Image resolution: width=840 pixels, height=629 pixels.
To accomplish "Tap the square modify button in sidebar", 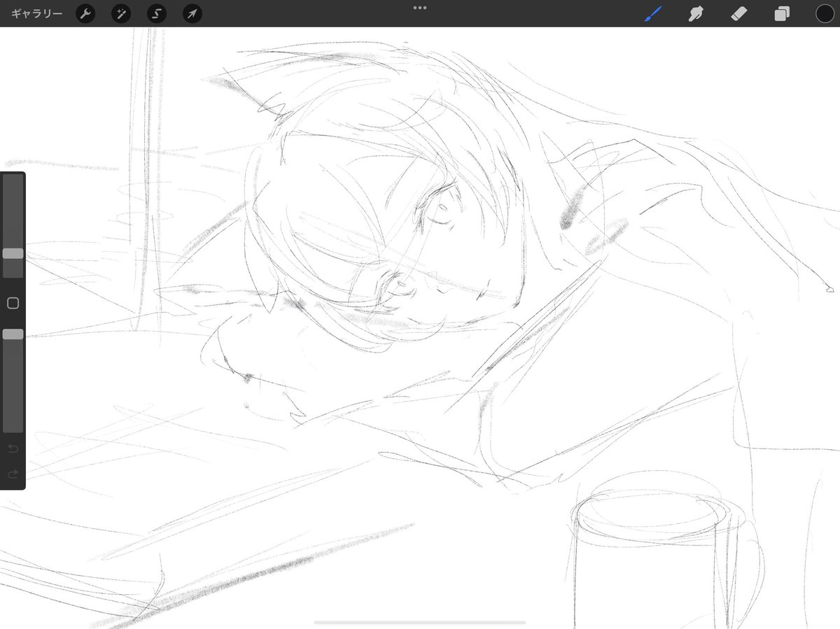I will pyautogui.click(x=13, y=304).
